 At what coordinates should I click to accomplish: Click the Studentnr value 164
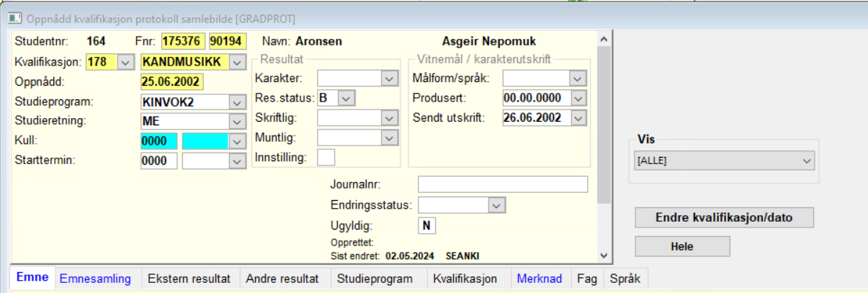[96, 42]
